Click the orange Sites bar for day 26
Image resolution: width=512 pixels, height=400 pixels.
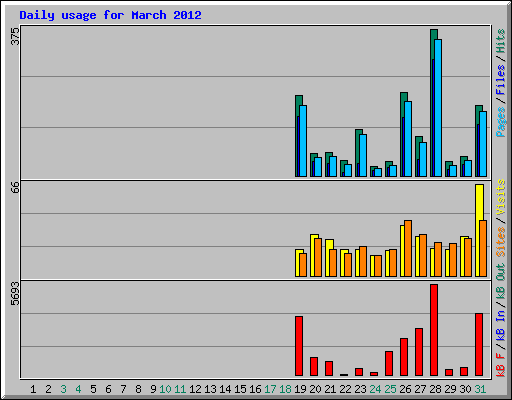pos(408,249)
